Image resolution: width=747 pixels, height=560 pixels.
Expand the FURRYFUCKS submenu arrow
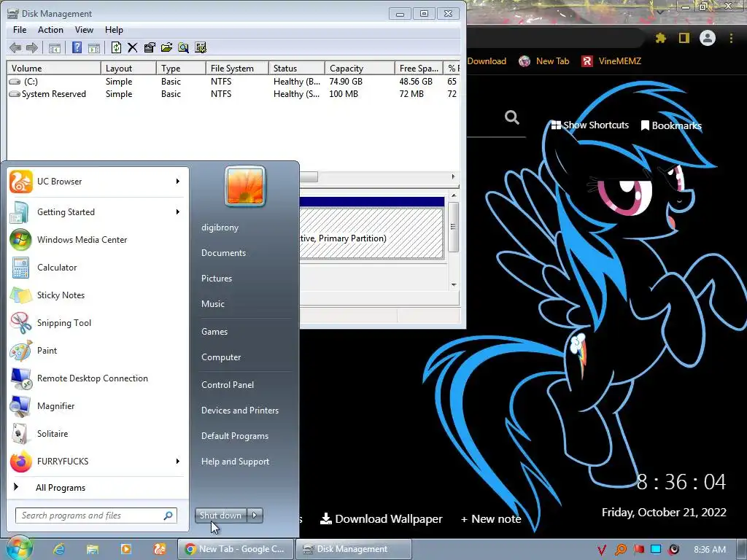(178, 461)
